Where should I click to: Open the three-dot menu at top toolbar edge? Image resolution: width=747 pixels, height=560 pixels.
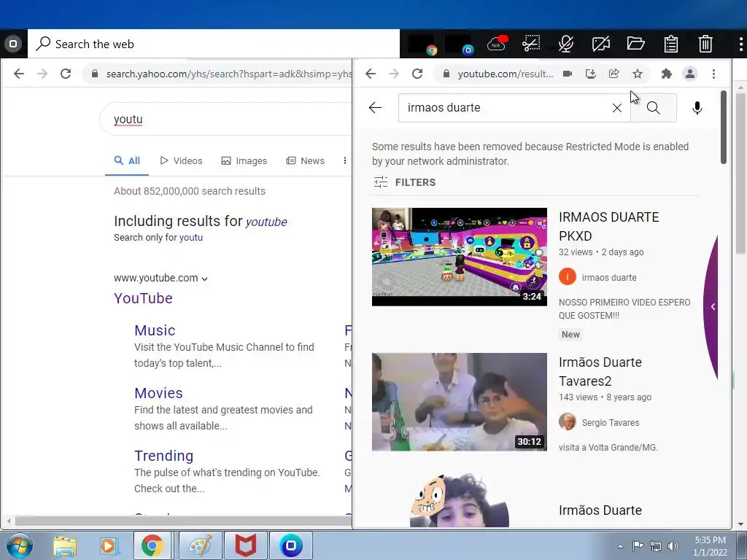tap(741, 44)
